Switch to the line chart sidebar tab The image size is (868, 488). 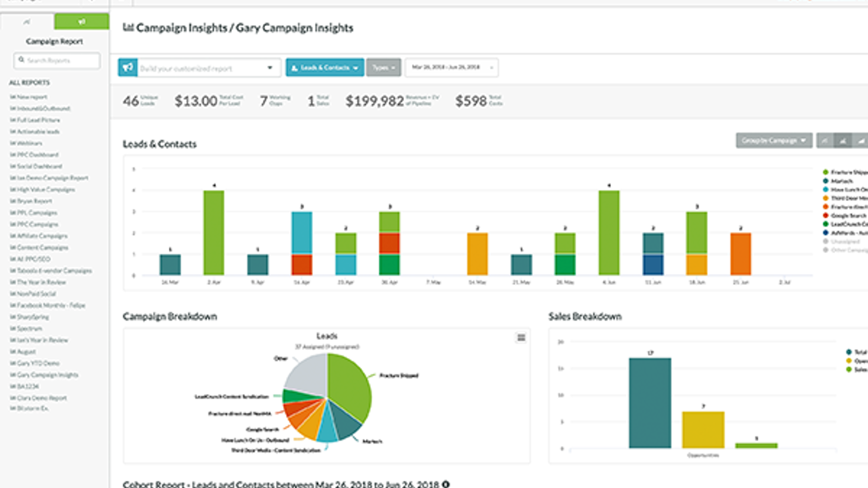[27, 21]
